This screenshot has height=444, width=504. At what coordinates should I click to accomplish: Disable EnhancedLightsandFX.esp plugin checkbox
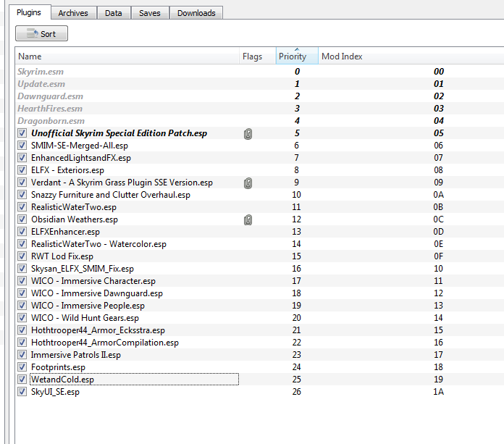pos(22,158)
